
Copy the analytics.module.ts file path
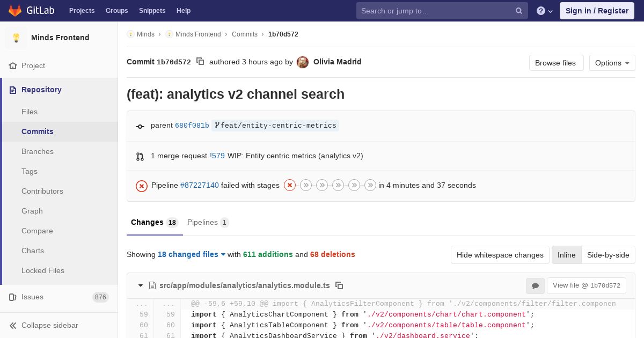[339, 285]
